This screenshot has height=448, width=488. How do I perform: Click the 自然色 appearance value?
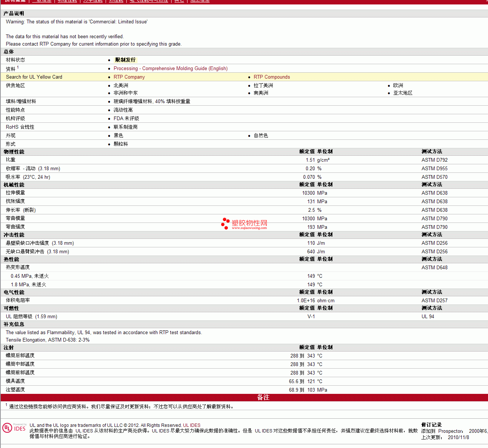pyautogui.click(x=261, y=135)
